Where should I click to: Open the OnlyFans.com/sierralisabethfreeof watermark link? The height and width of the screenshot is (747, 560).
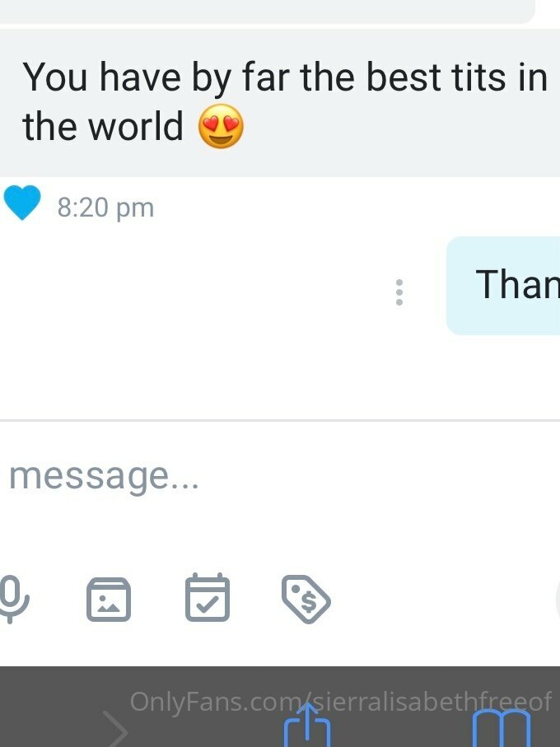(341, 701)
